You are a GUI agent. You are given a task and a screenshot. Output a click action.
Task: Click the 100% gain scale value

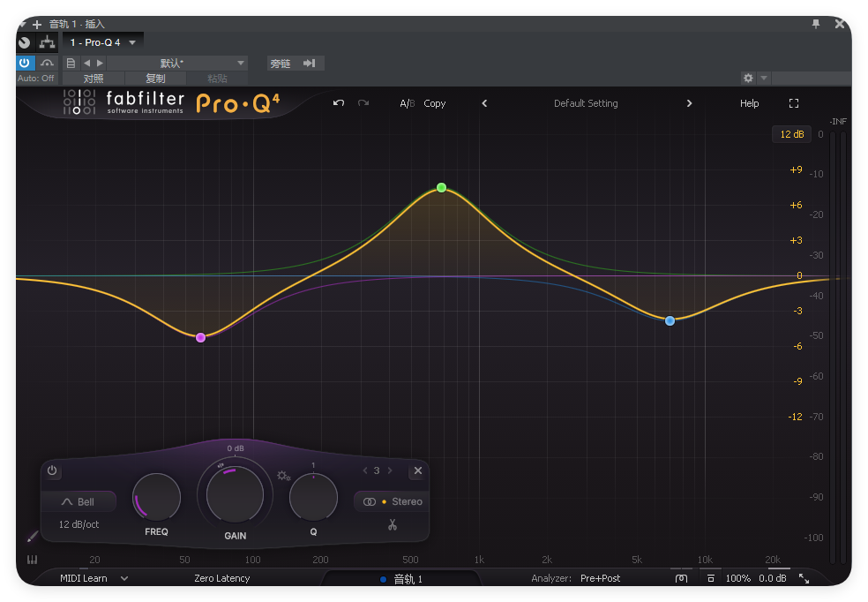pos(738,578)
